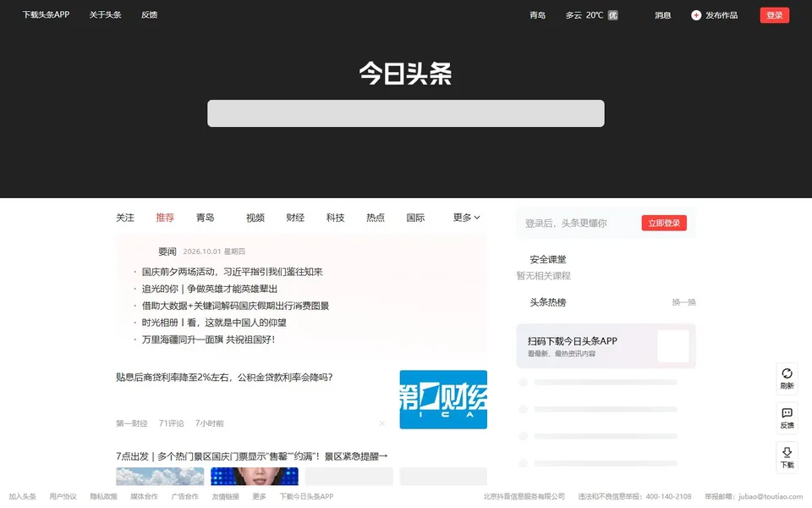Click the 第一财经 source name
The height and width of the screenshot is (508, 812).
click(132, 423)
